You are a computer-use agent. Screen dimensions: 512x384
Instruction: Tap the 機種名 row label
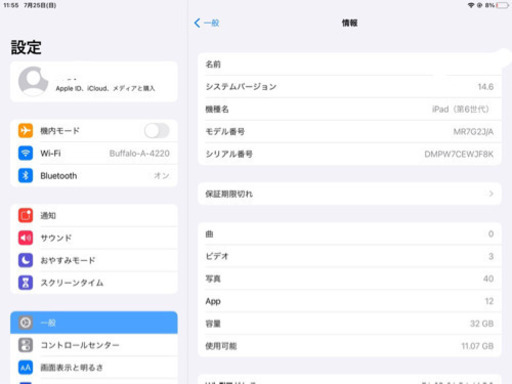pos(217,109)
